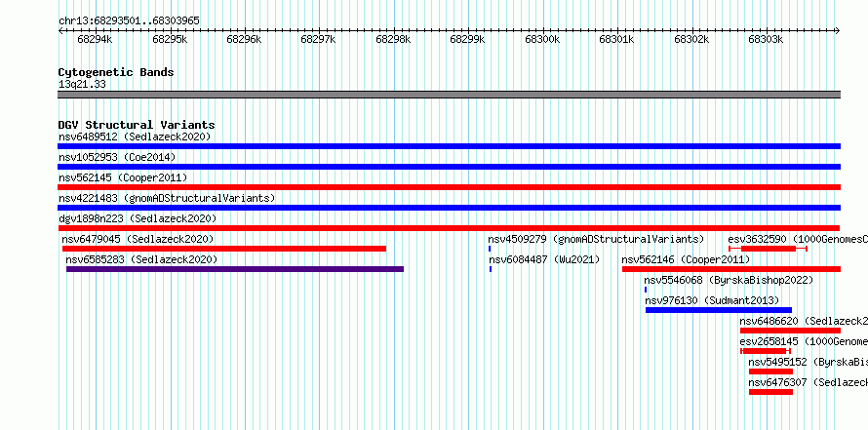
Task: Click the 68302k ruler label
Action: 692,39
